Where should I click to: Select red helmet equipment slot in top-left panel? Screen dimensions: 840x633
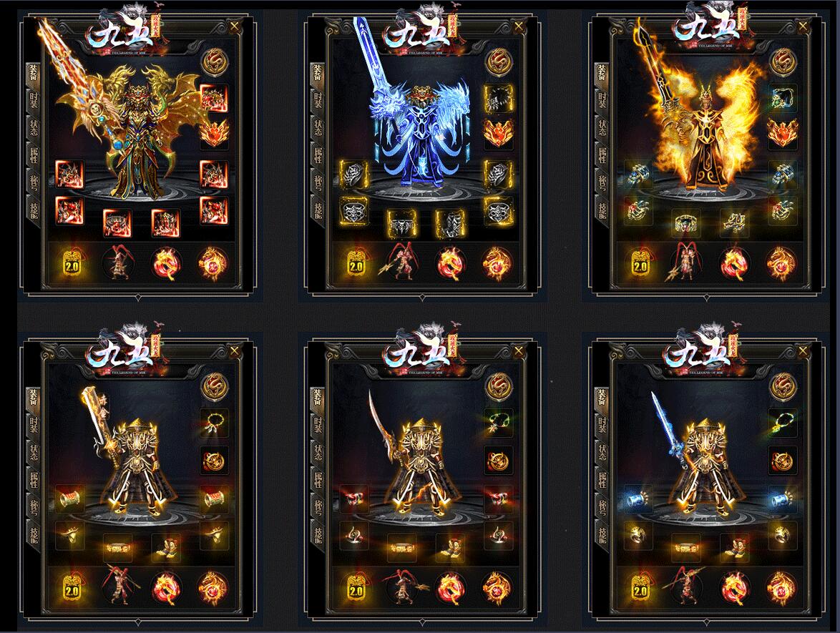214,99
